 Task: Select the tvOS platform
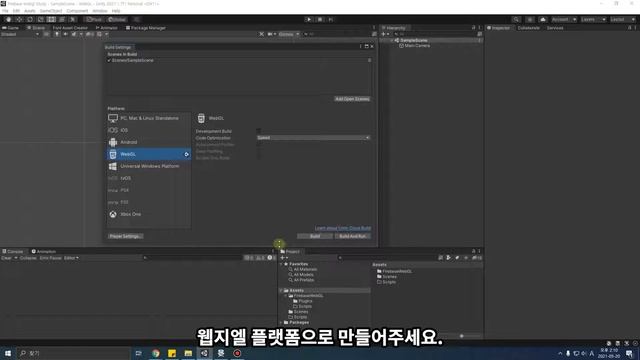(x=149, y=178)
